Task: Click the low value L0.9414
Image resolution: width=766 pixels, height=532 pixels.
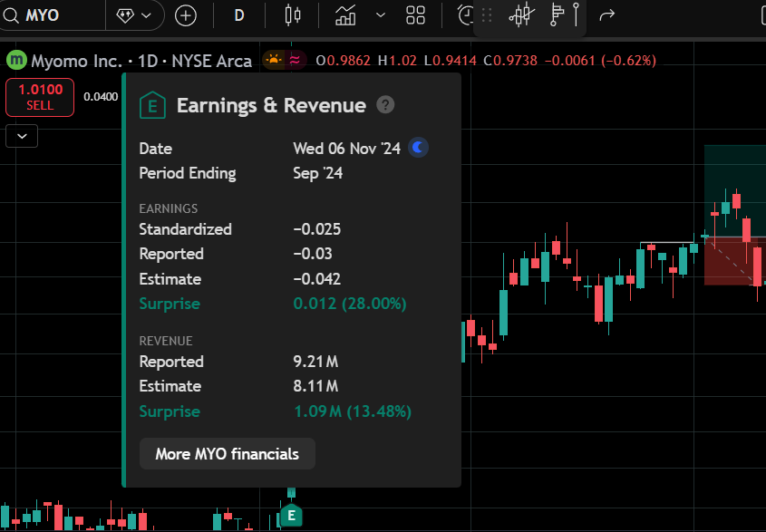Action: pos(450,61)
